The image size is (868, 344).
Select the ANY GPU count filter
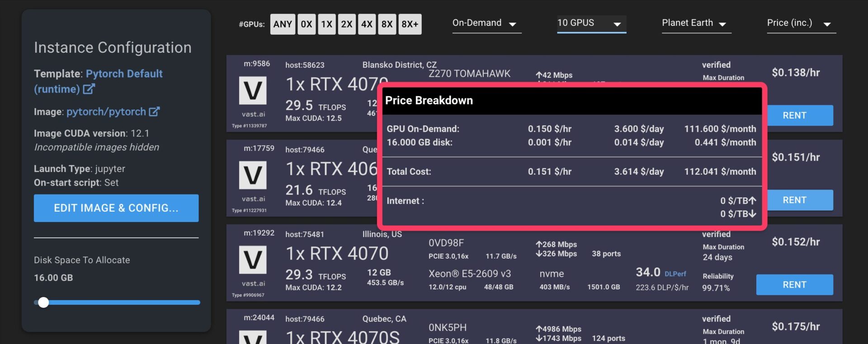283,24
